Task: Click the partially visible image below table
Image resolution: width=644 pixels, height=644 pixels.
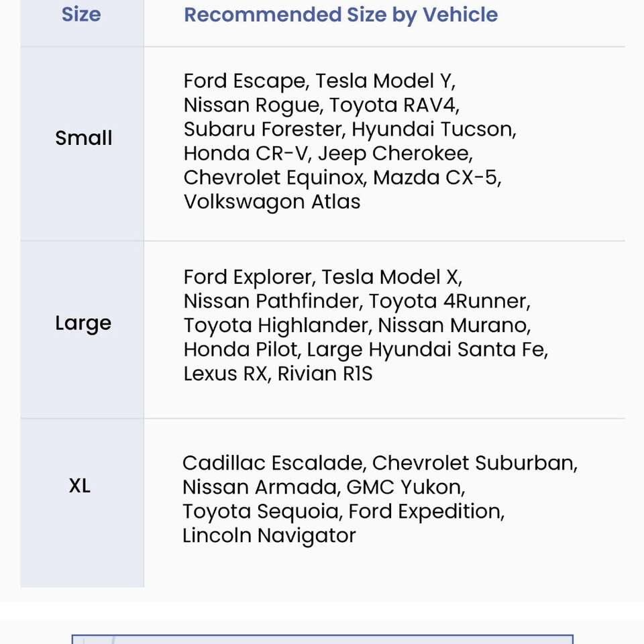Action: [x=322, y=639]
